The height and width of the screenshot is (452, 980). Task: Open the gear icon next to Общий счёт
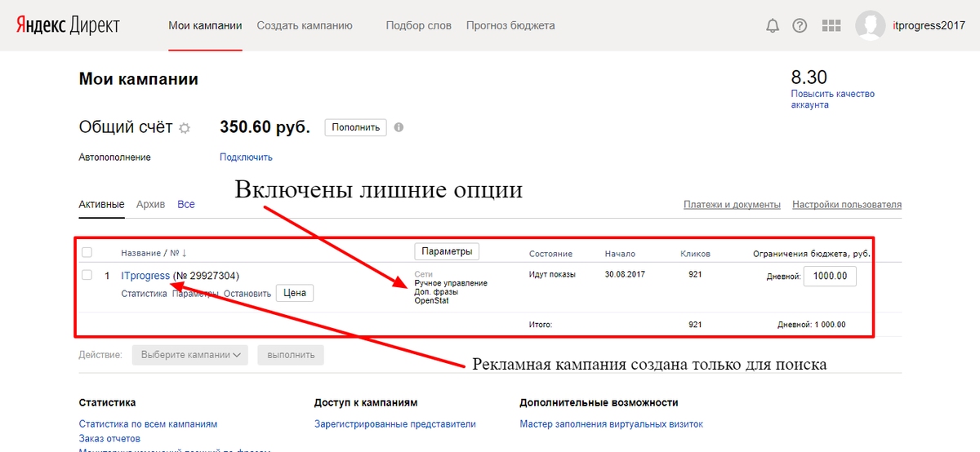185,128
